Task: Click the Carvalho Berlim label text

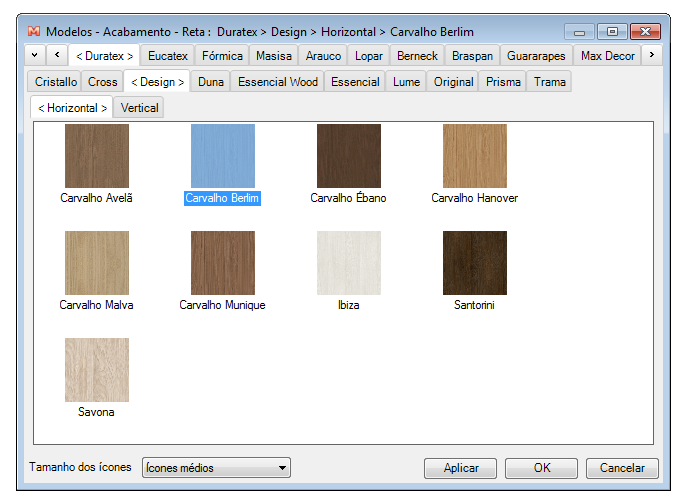Action: [x=222, y=198]
